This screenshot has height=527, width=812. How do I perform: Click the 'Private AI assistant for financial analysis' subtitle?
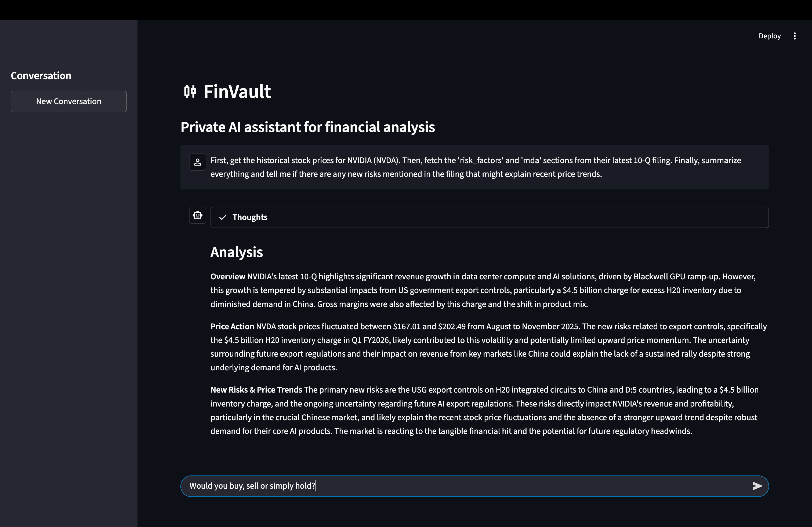[307, 127]
